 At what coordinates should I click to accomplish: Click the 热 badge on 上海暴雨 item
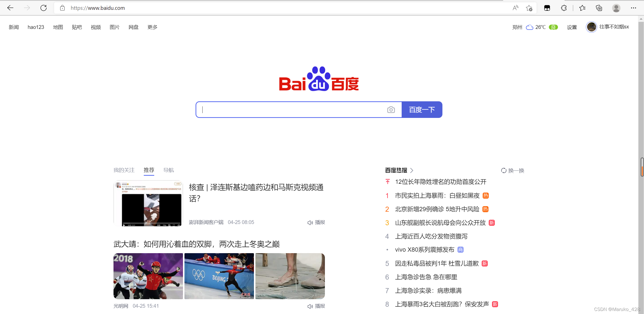[486, 196]
